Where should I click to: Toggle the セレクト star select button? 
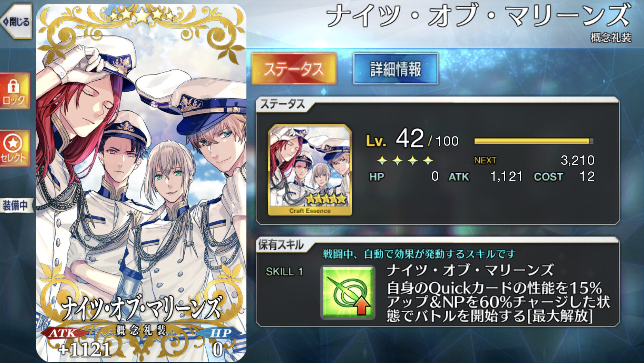[x=14, y=148]
